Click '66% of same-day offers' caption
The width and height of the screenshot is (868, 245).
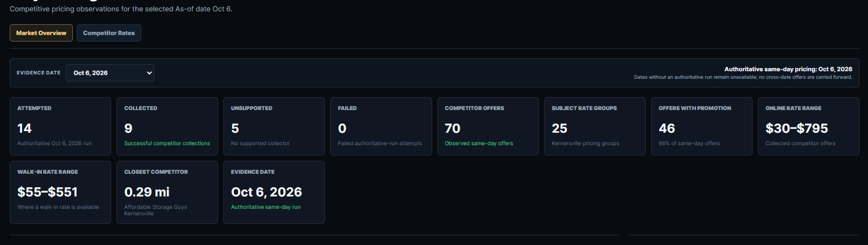click(689, 144)
